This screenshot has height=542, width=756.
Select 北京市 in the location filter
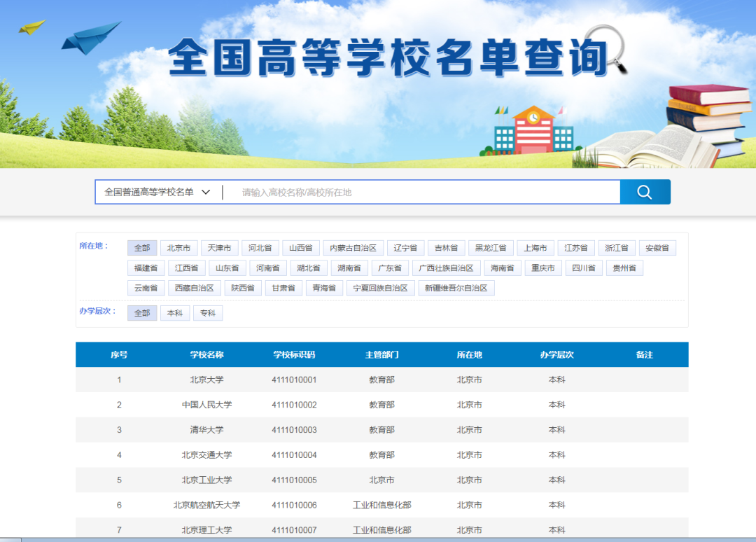coord(178,247)
